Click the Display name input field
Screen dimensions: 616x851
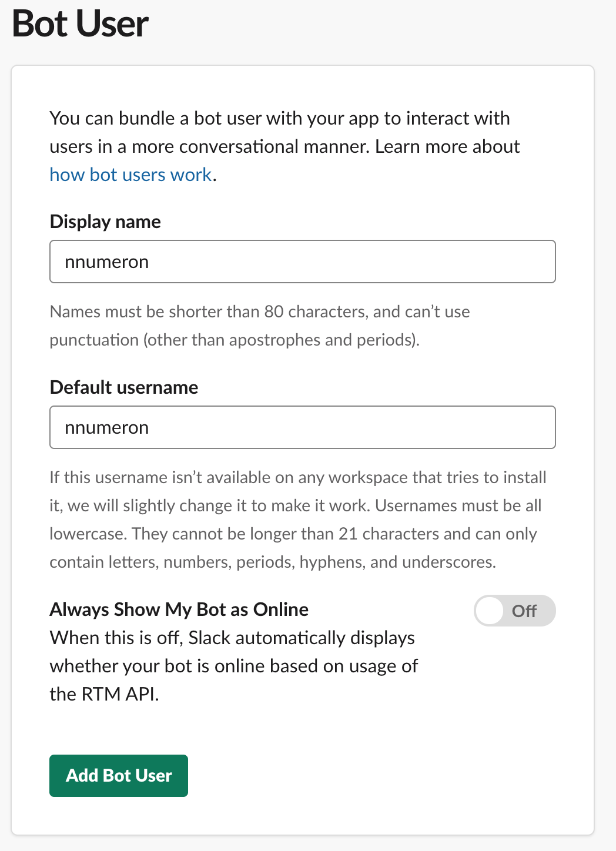pyautogui.click(x=303, y=262)
